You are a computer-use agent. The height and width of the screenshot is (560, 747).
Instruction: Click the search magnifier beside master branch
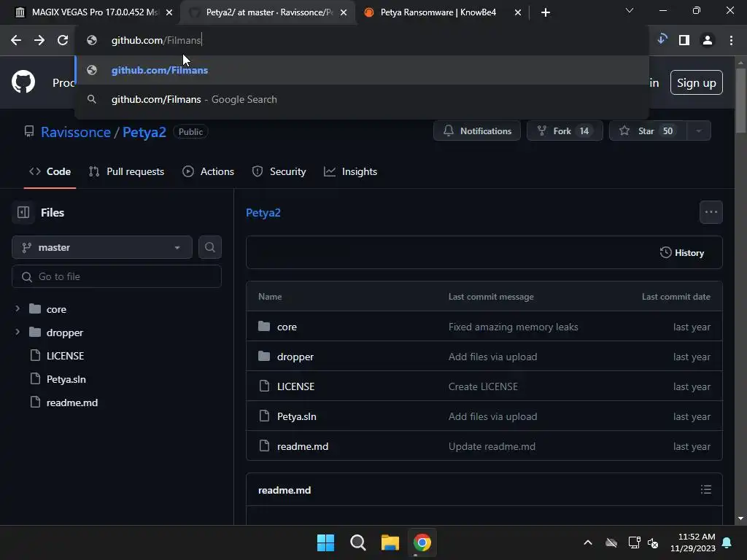(x=209, y=247)
